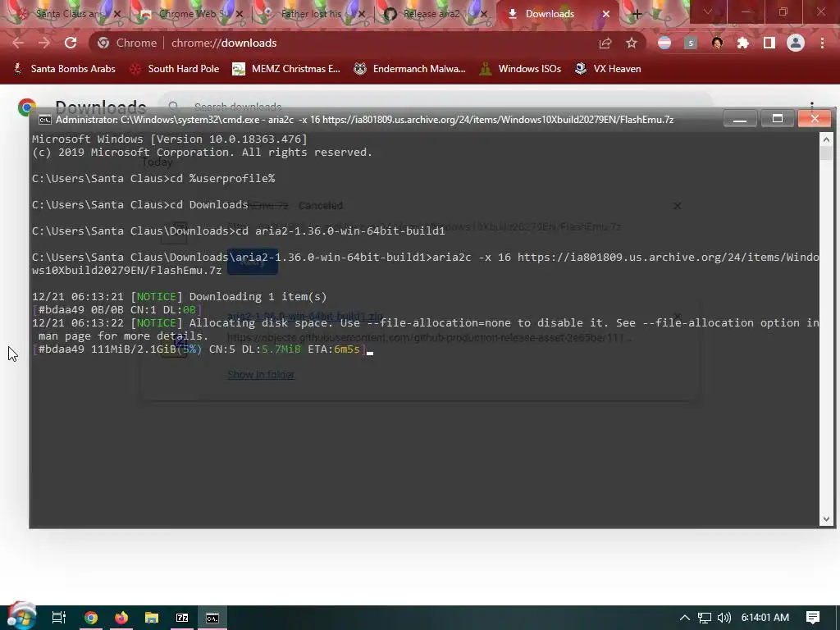Image resolution: width=840 pixels, height=630 pixels.
Task: Open the MEMZ Christmas bookmark
Action: coord(287,69)
